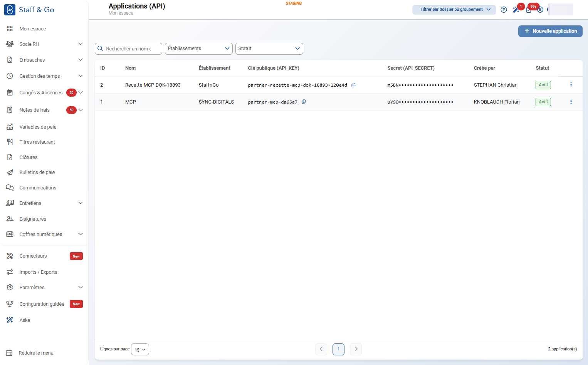Focus the Rechercher un nom search field

pyautogui.click(x=128, y=49)
